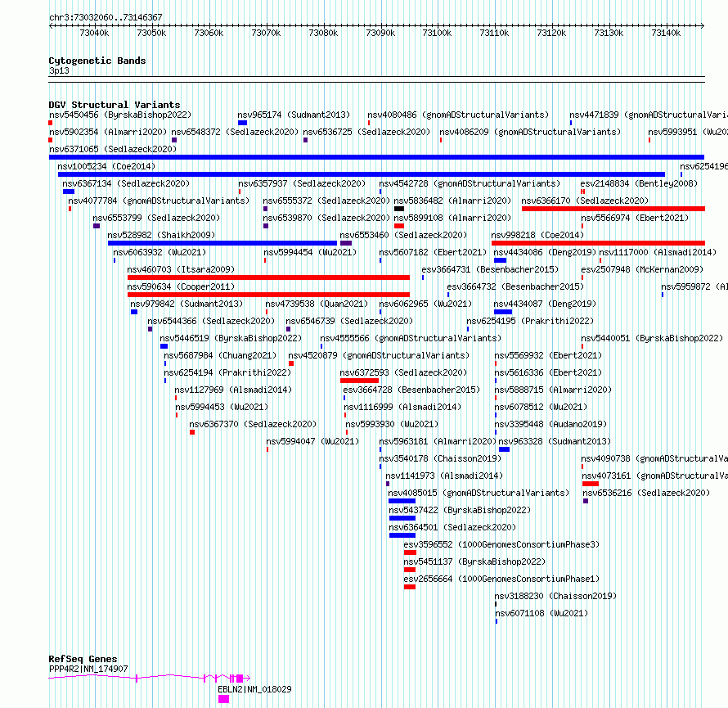Click nsv6553460 (Sedlazeck2020) label
The image size is (728, 708).
click(403, 235)
